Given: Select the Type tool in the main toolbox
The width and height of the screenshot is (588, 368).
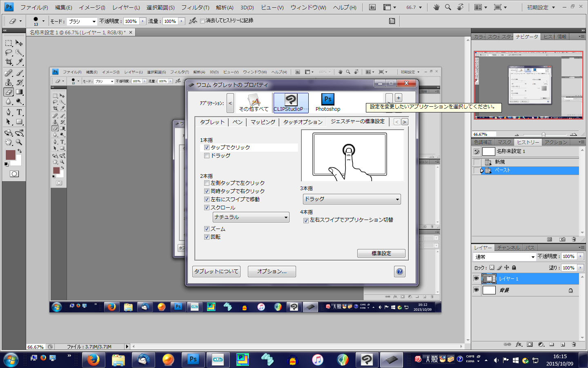Looking at the screenshot, I should pos(19,112).
